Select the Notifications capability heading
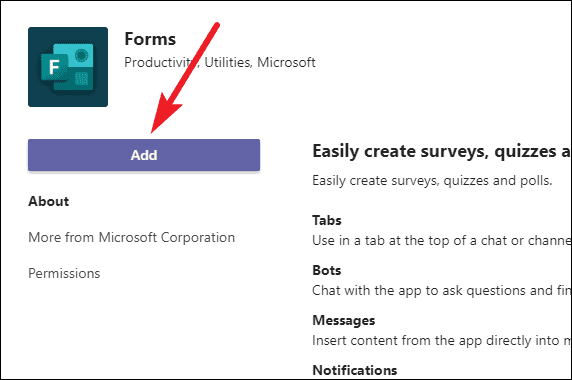The height and width of the screenshot is (380, 572). pos(355,370)
